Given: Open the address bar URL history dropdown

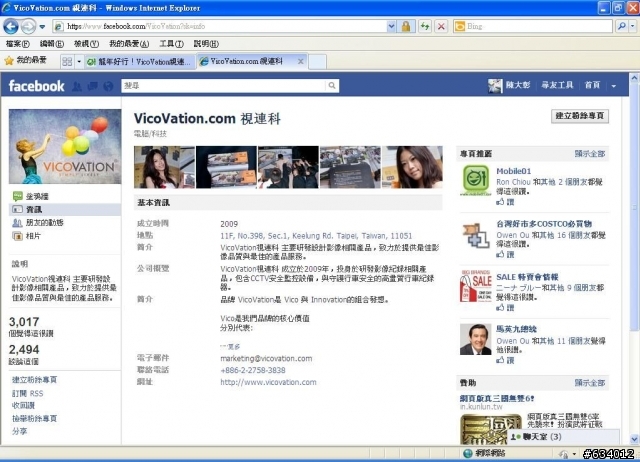Looking at the screenshot, I should point(391,27).
